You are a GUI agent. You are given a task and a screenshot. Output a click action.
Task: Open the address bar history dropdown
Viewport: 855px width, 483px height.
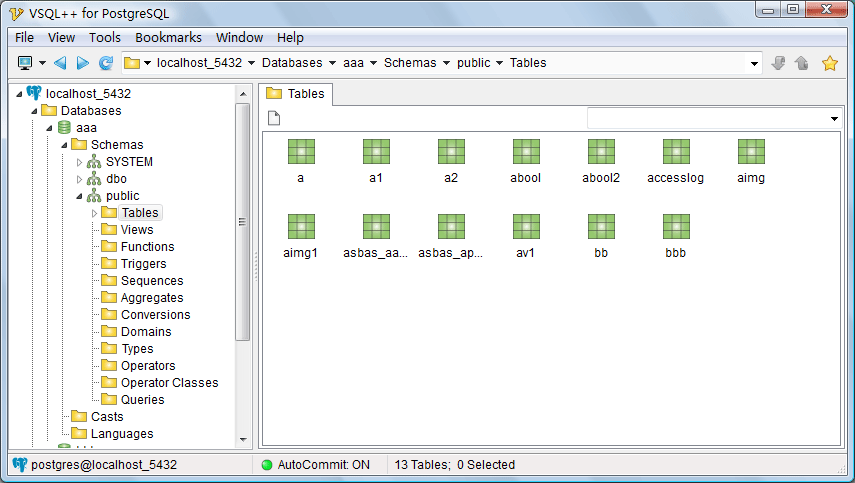(755, 63)
